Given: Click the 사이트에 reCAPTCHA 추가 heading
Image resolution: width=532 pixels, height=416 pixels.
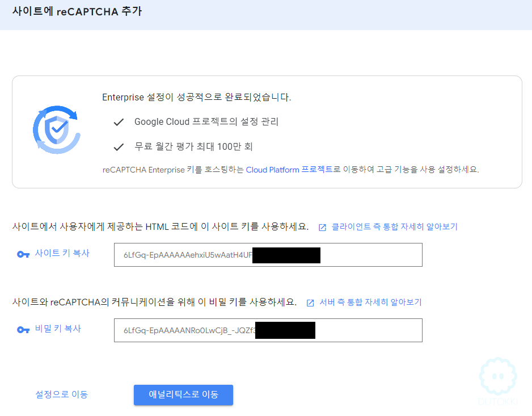Looking at the screenshot, I should (77, 11).
